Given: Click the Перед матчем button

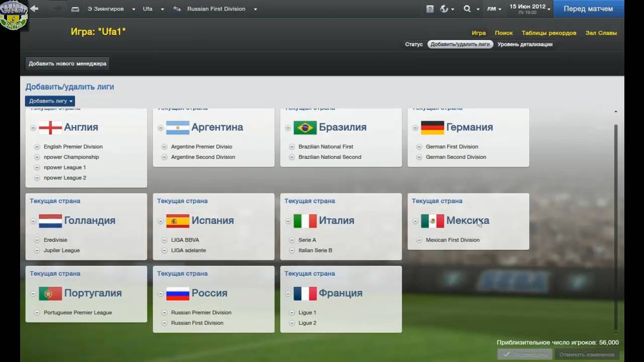Looking at the screenshot, I should [588, 9].
